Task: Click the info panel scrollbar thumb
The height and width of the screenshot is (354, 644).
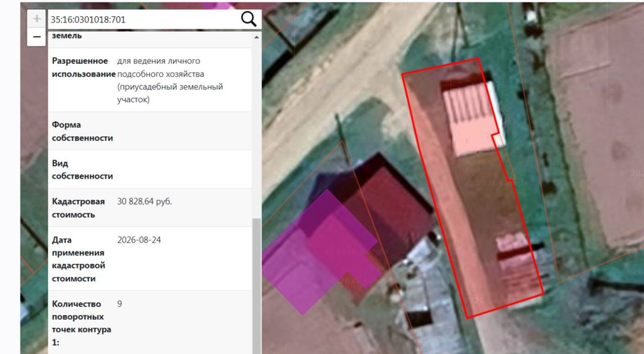Action: pyautogui.click(x=257, y=286)
